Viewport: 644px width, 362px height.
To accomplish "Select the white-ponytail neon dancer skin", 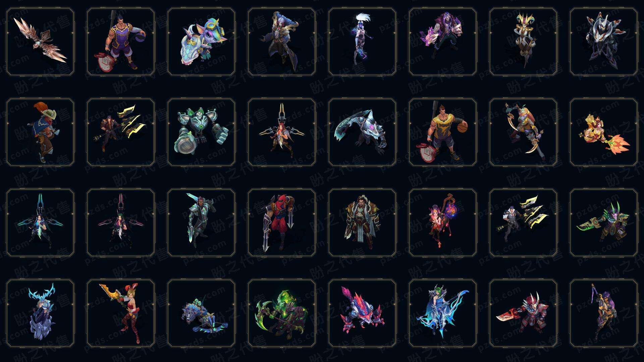I will pyautogui.click(x=362, y=42).
